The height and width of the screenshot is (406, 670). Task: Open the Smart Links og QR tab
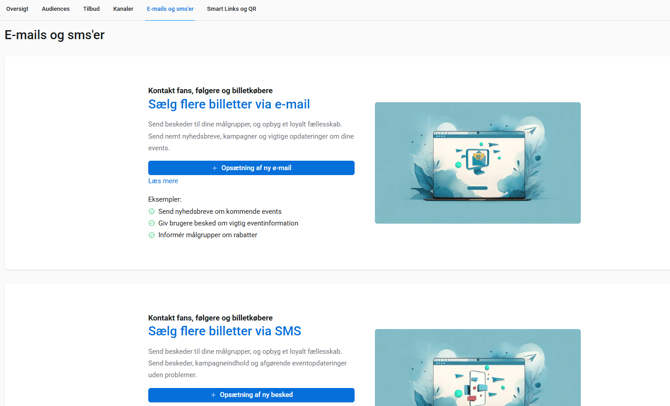231,9
